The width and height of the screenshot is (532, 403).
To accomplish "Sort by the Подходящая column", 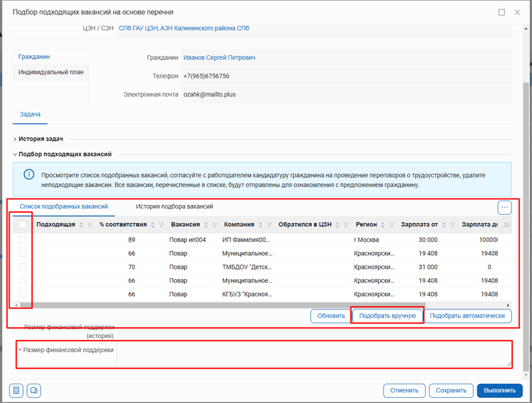I will pyautogui.click(x=81, y=225).
